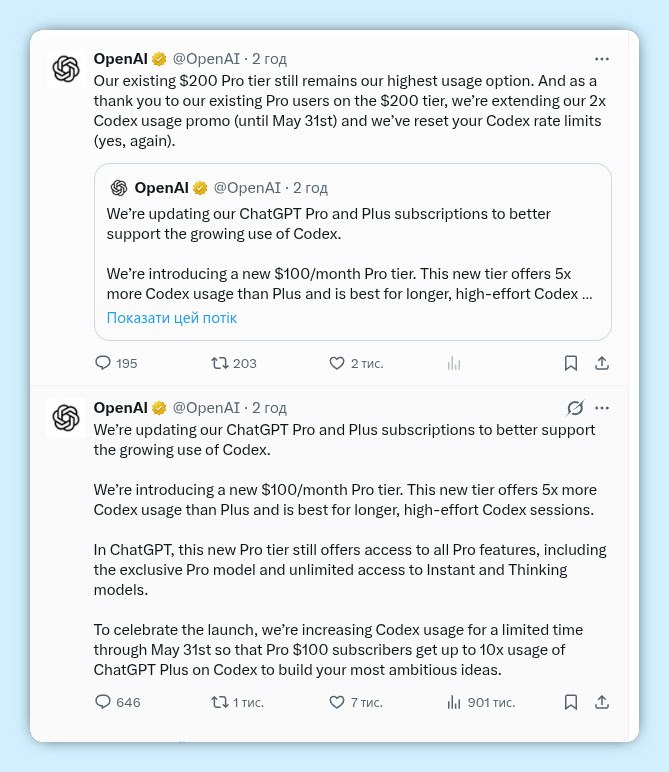
Task: Repost the second post with 1 тис. reposts
Action: (220, 702)
